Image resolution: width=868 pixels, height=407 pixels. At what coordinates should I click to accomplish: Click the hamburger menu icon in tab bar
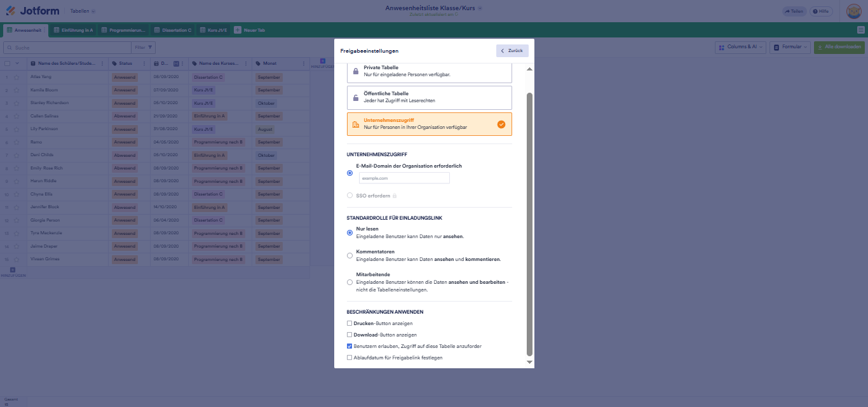tap(860, 30)
